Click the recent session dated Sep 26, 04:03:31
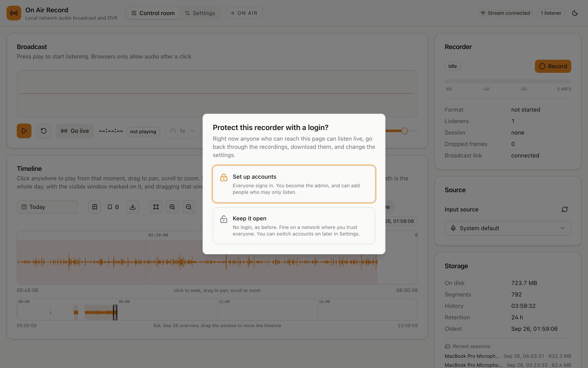Viewport: 588px width, 368px height. point(508,356)
